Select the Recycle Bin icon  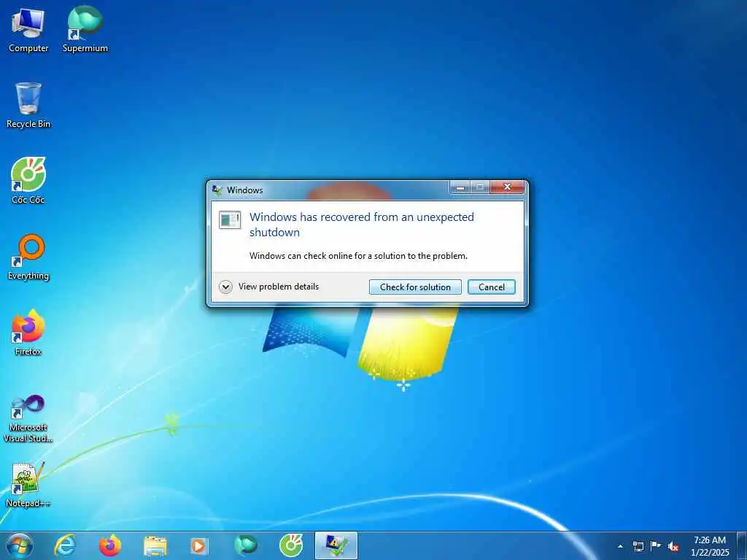tap(28, 105)
